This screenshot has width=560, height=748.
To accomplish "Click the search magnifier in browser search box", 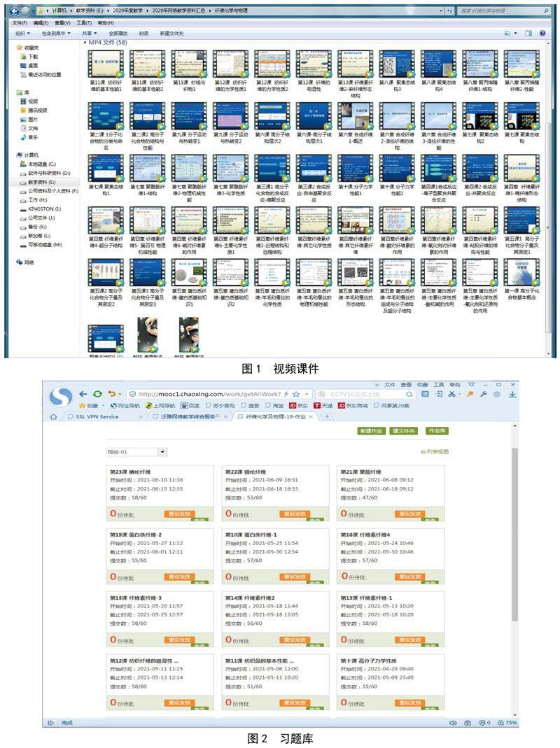I will point(408,394).
